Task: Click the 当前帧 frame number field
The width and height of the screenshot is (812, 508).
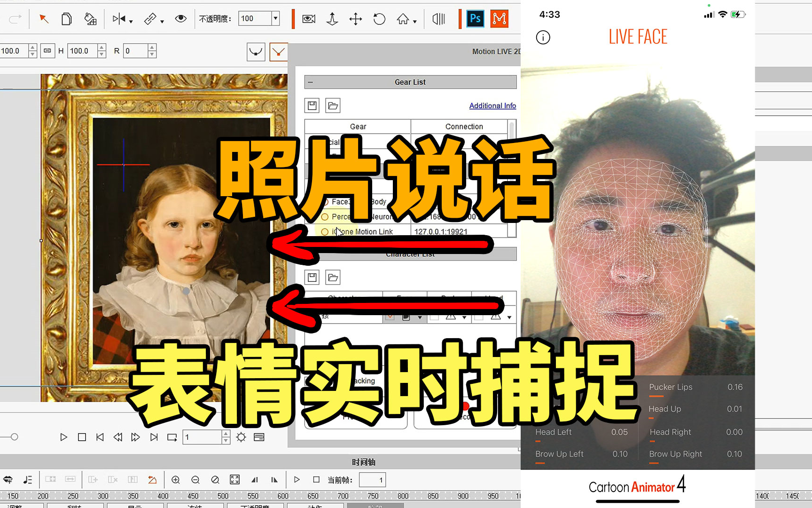Action: tap(372, 479)
